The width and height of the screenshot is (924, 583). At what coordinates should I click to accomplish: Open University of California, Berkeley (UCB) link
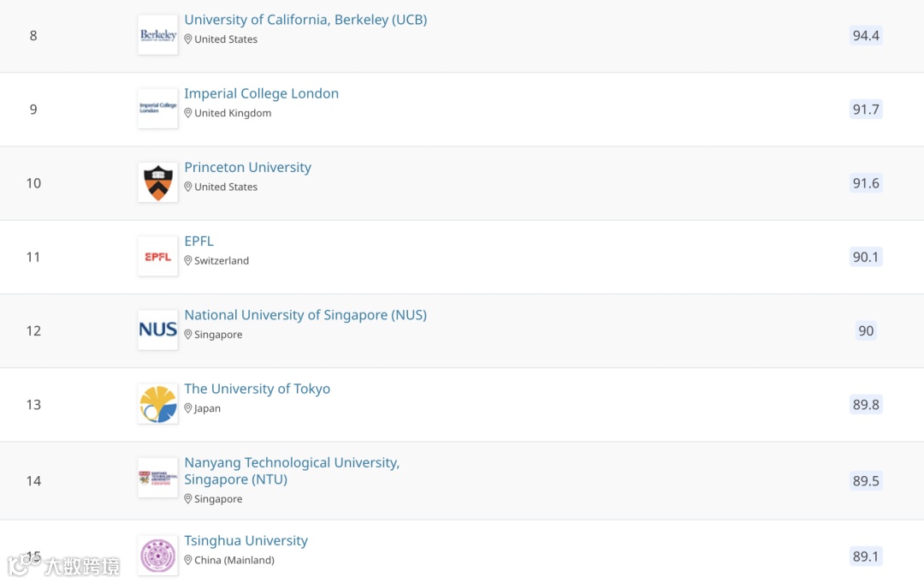pos(305,20)
